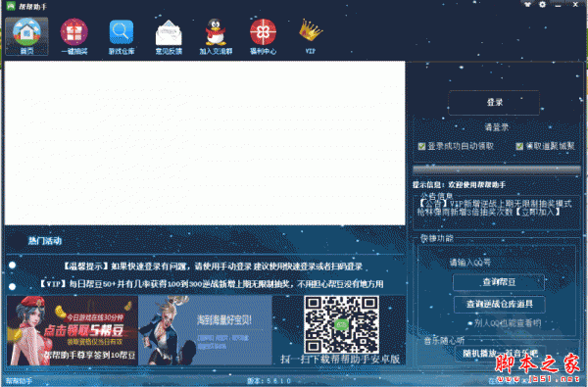The image size is (588, 387).
Task: Open the 福利中心 red icon
Action: point(263,37)
